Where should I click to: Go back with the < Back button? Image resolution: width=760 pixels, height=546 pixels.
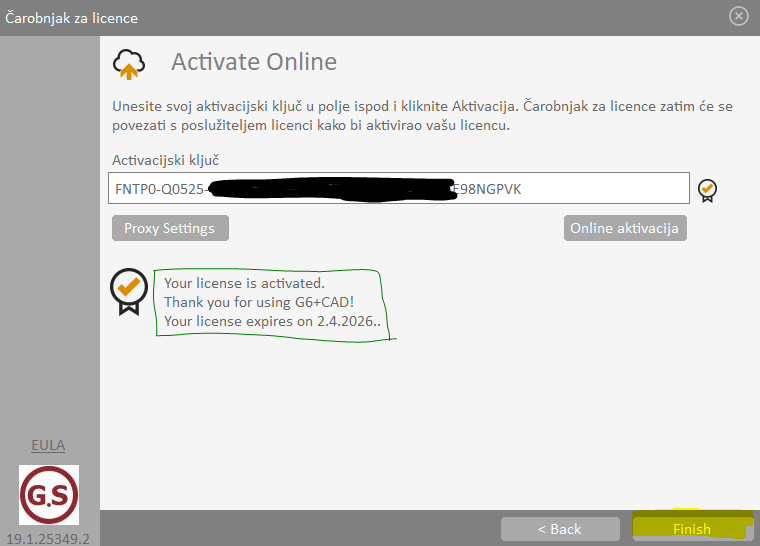pos(559,529)
